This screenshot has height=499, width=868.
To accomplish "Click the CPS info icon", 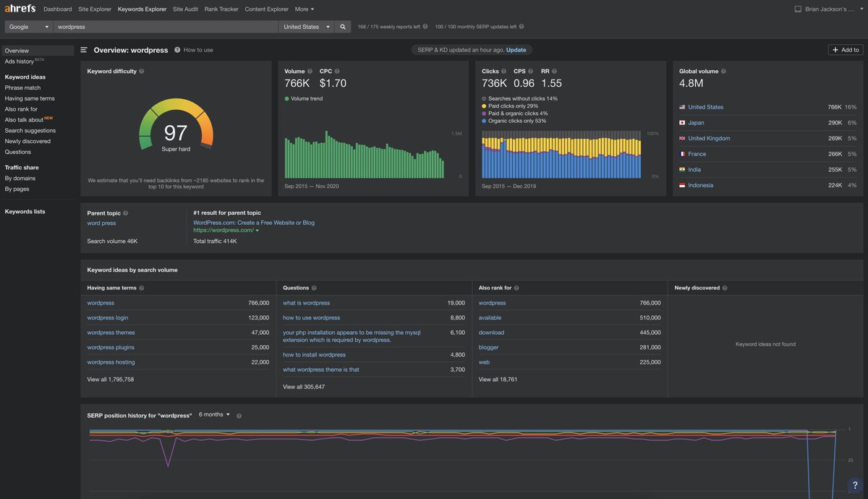I will click(x=532, y=72).
